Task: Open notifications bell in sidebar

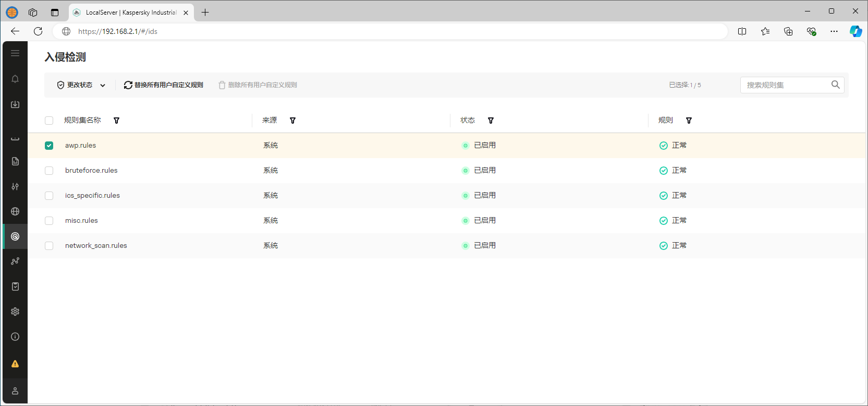Action: click(15, 79)
